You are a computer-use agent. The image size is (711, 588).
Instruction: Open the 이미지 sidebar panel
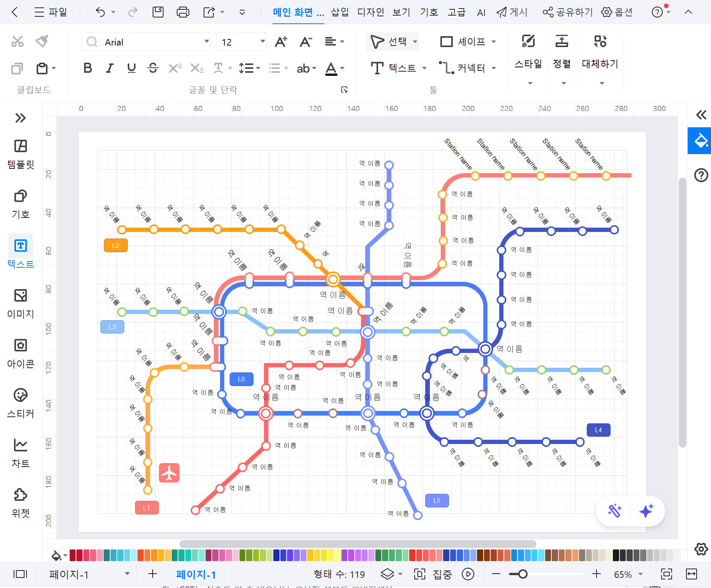(21, 304)
